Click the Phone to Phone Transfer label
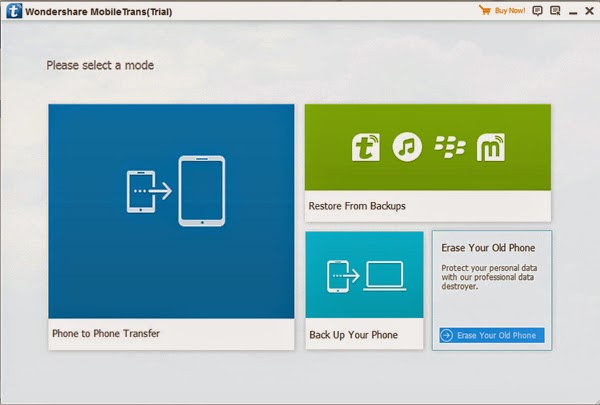This screenshot has height=405, width=600. [x=106, y=333]
